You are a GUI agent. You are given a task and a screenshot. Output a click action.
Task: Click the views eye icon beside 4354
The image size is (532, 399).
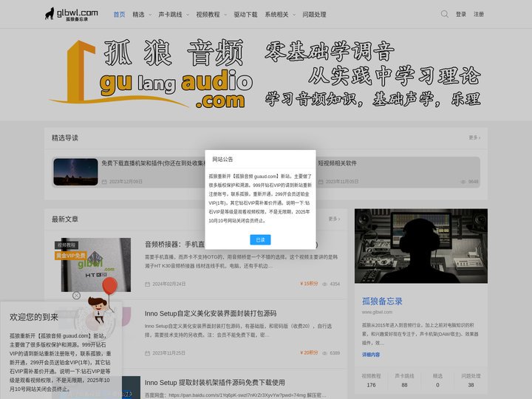(324, 284)
